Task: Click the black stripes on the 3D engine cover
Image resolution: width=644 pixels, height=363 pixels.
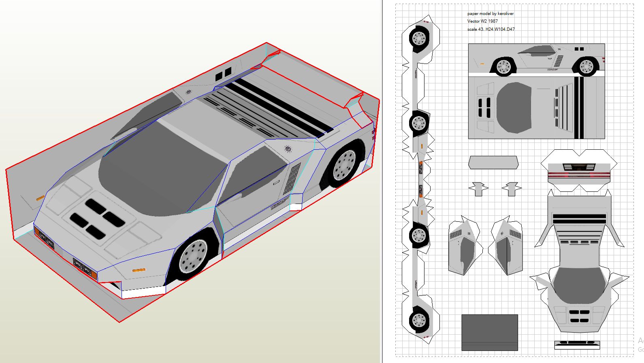Action: click(279, 105)
